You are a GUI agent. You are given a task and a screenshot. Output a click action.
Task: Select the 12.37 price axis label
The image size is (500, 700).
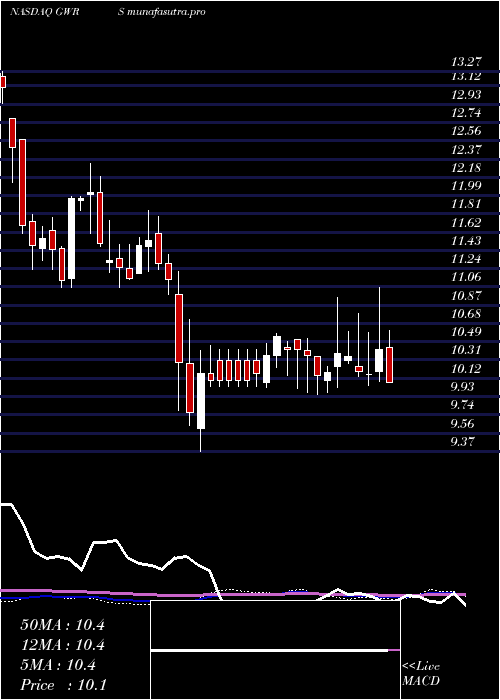pos(466,150)
